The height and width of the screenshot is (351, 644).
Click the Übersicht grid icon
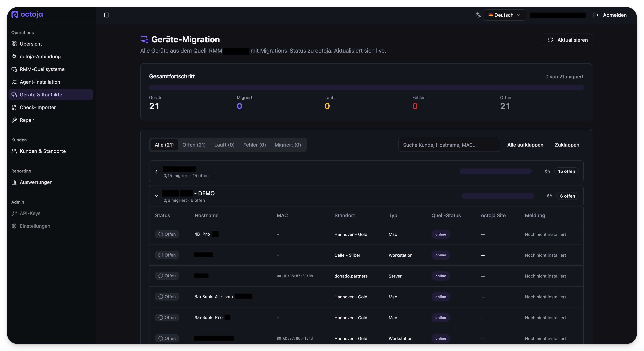coord(14,44)
